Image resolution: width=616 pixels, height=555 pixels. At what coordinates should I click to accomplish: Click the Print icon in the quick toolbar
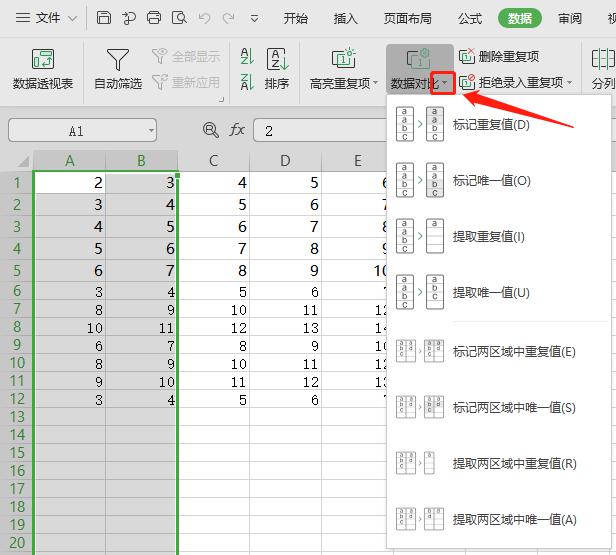[153, 18]
